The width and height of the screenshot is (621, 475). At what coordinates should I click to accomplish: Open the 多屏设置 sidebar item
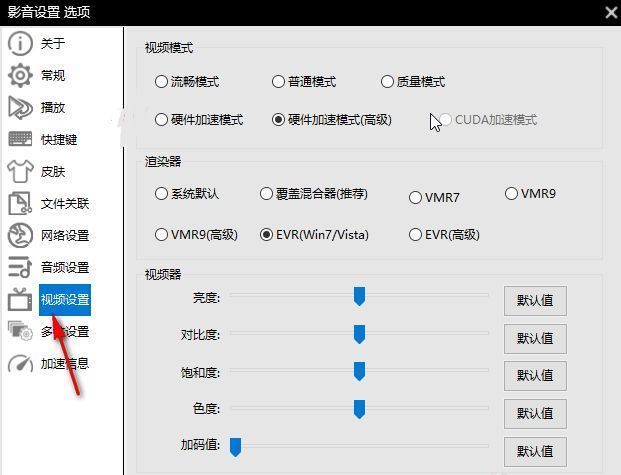65,332
